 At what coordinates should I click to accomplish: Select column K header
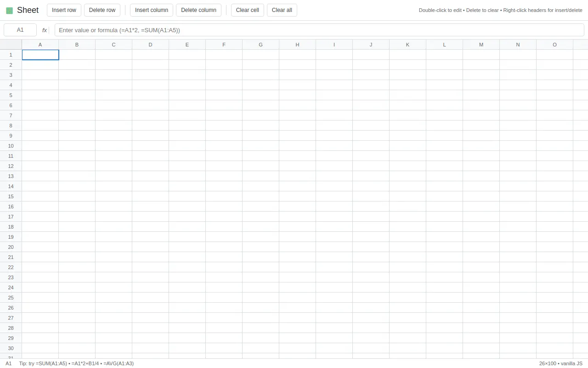[408, 45]
